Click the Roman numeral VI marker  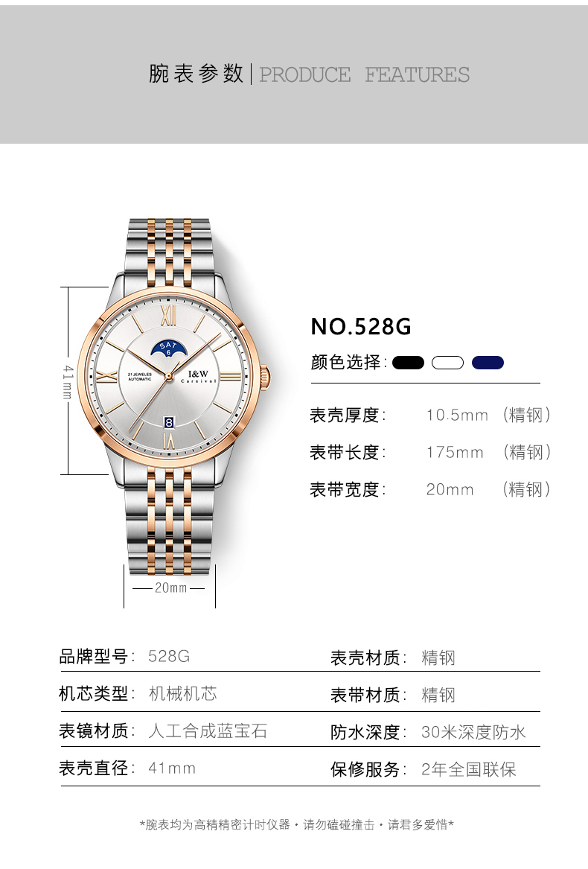tap(169, 440)
